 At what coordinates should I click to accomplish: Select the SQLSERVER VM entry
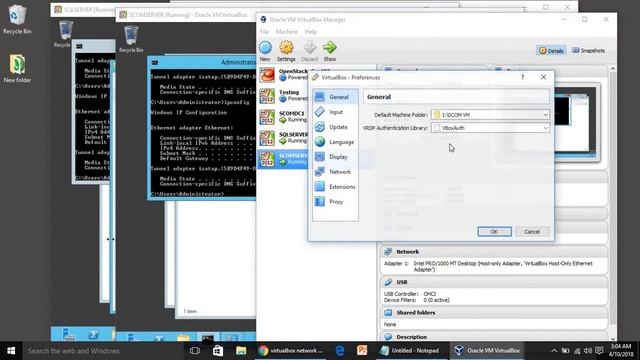[284, 138]
